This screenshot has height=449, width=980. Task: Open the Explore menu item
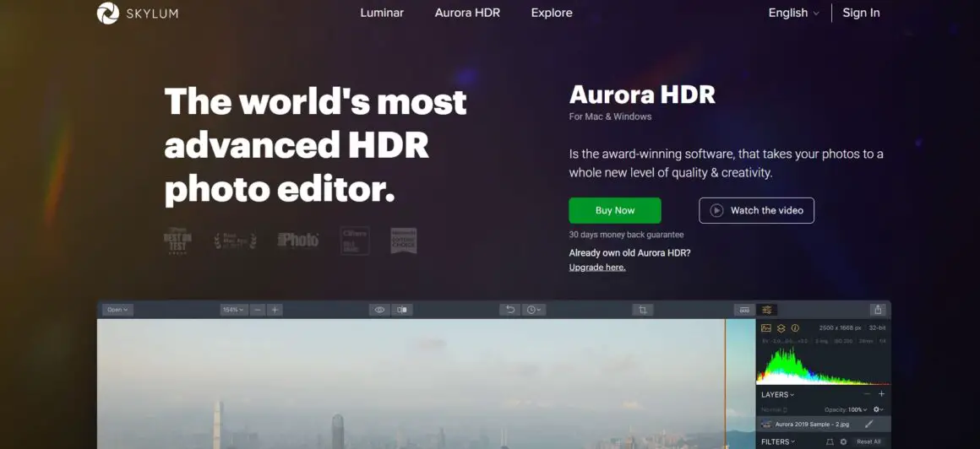[x=551, y=13]
